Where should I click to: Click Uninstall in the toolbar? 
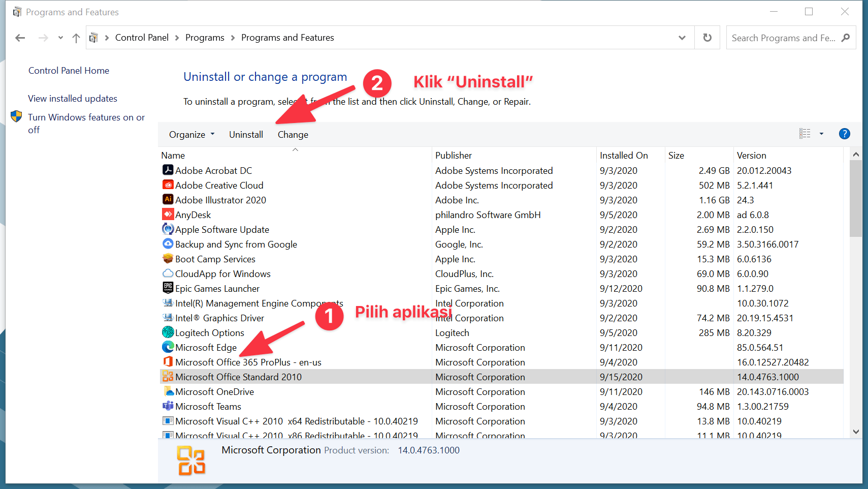[x=246, y=135]
